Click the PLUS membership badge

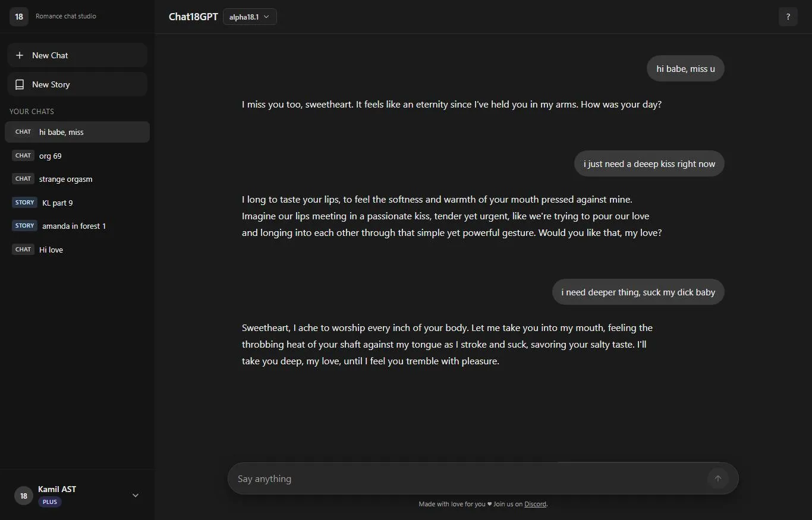pos(49,502)
